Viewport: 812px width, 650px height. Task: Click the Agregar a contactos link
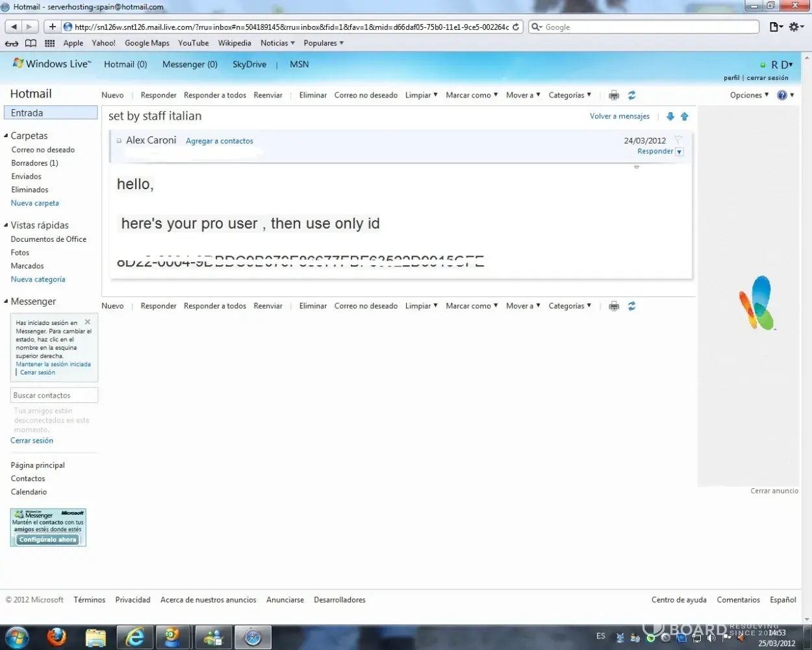click(219, 141)
